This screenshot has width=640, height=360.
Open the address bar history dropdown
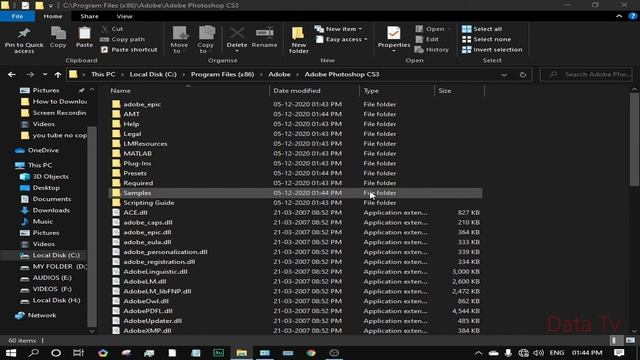click(x=504, y=75)
